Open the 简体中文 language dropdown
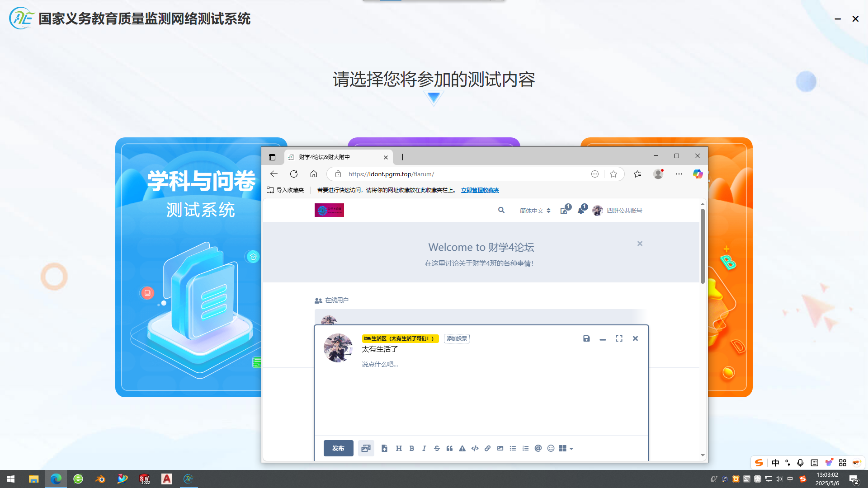868x488 pixels. (535, 211)
